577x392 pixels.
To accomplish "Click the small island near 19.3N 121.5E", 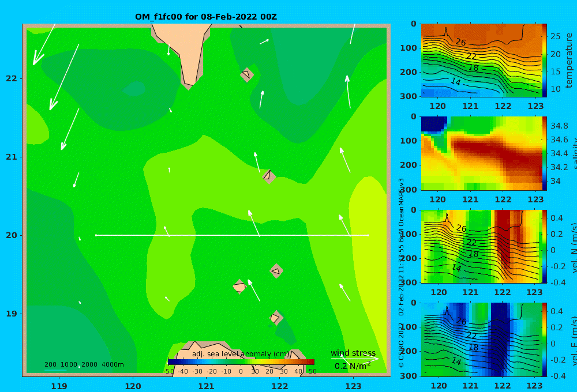I will tap(239, 287).
